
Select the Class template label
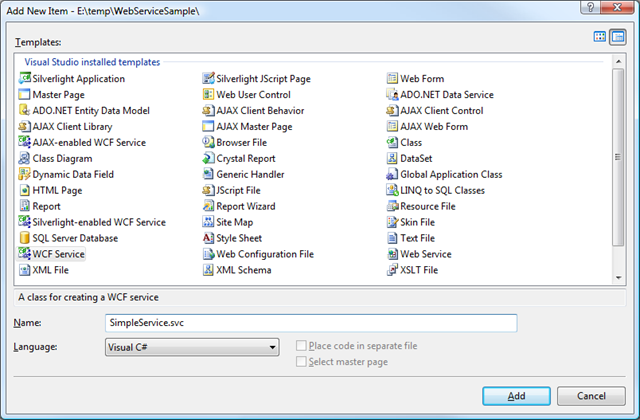click(411, 142)
